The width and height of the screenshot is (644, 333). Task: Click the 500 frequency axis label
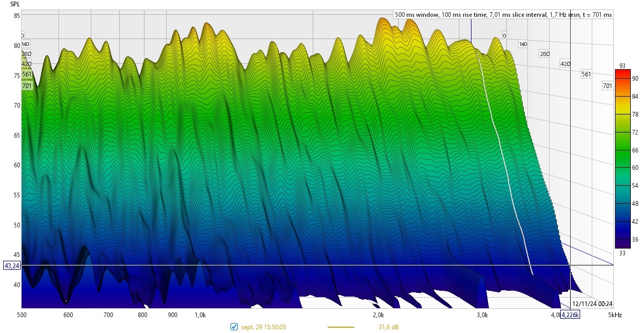click(22, 315)
